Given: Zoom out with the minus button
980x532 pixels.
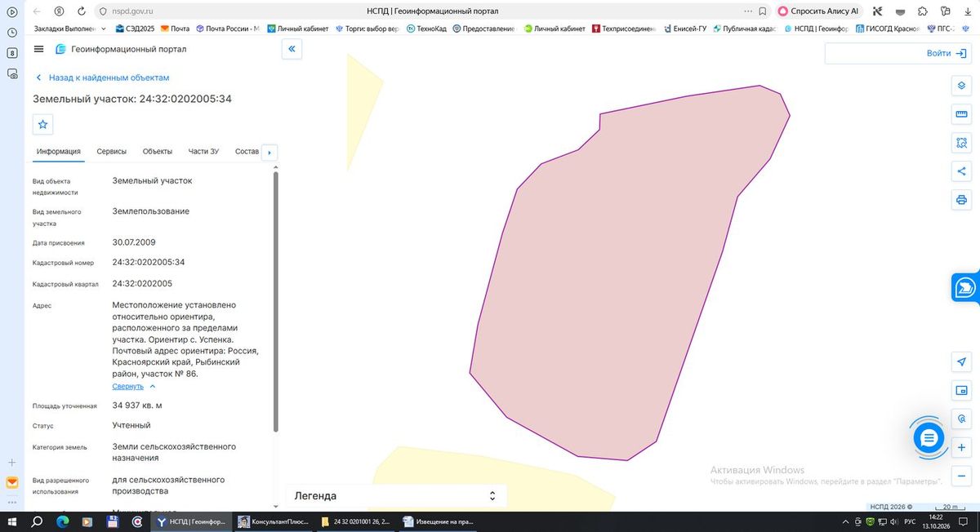Looking at the screenshot, I should point(961,476).
